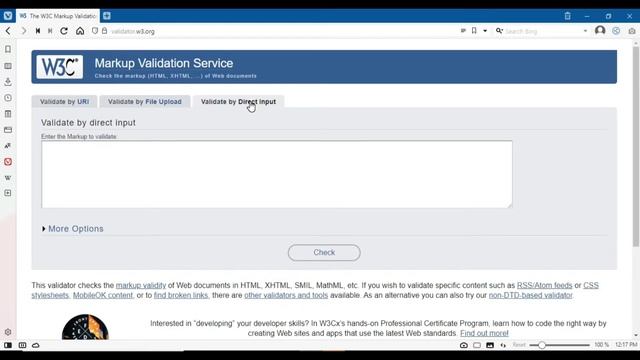The width and height of the screenshot is (640, 360).
Task: Open the sync cloud icon in status bar
Action: [x=36, y=345]
